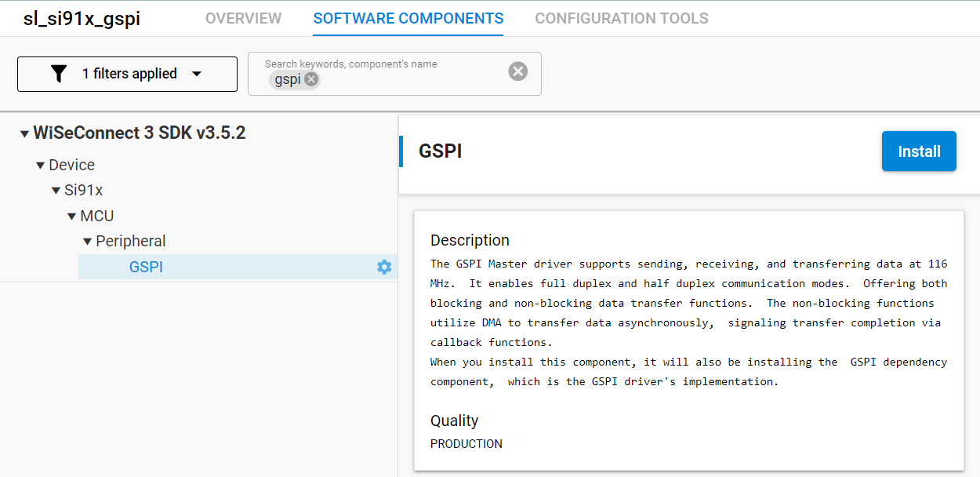Collapse the Si91x node

[x=55, y=190]
